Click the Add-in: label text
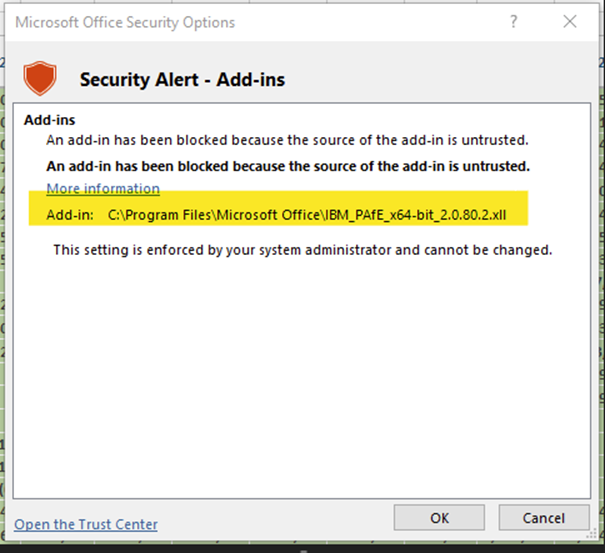Screen dimensions: 605x553 70,215
